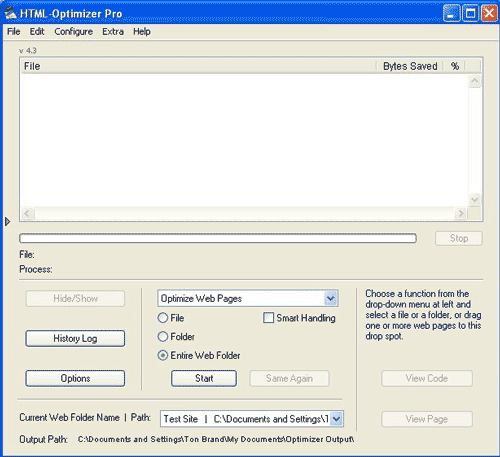
Task: Click the View Code button
Action: coord(427,378)
